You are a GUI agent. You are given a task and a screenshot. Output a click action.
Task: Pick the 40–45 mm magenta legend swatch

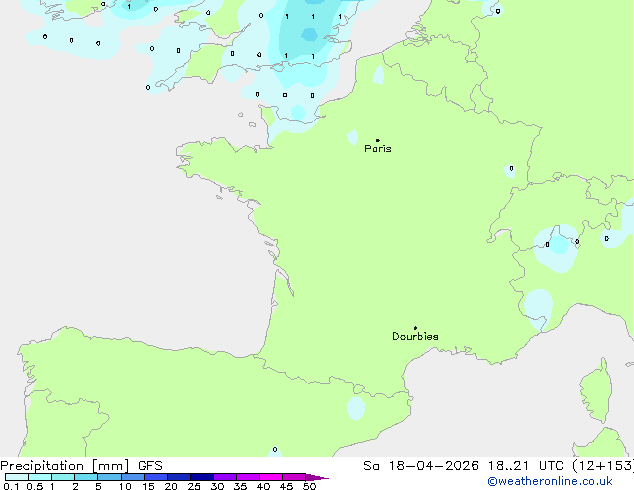coord(271,477)
